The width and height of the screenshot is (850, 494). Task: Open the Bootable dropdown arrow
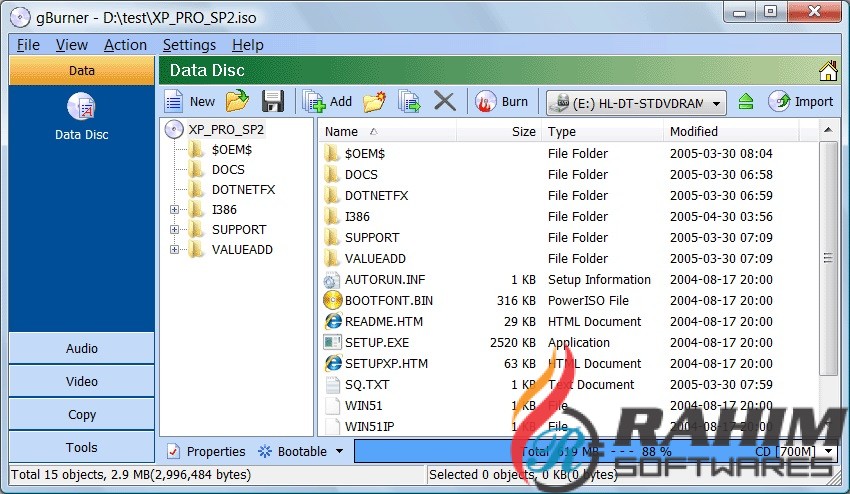(x=339, y=451)
